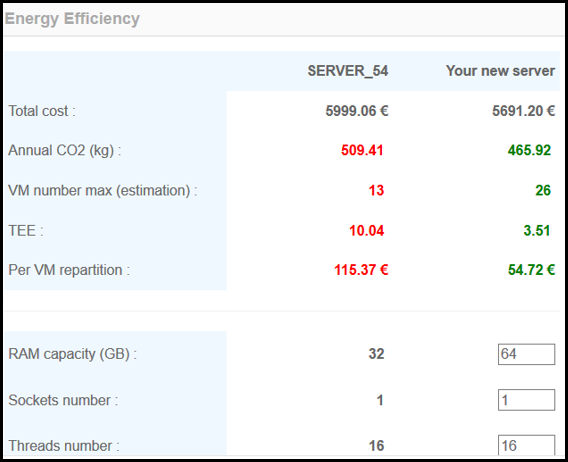Click new server total cost 5691.20 €
This screenshot has height=462, width=568.
click(x=523, y=111)
